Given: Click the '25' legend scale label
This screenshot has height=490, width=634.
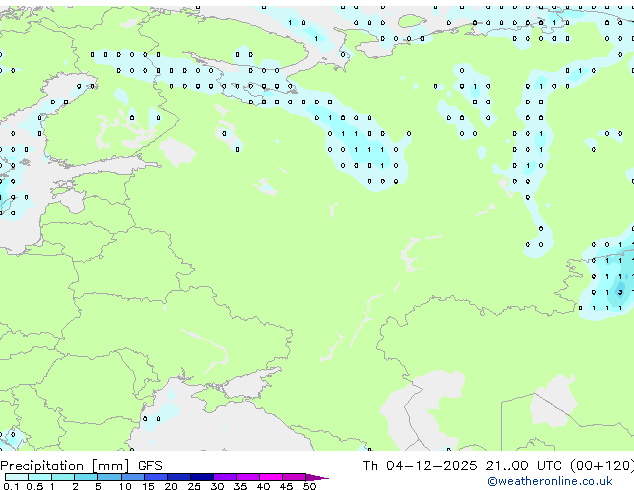Looking at the screenshot, I should point(194,486).
